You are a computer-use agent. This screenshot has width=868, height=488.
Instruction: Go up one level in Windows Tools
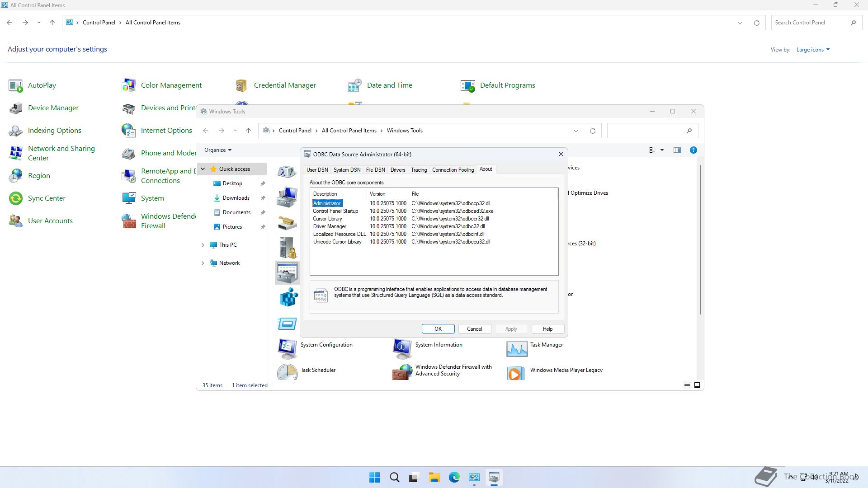(x=248, y=131)
